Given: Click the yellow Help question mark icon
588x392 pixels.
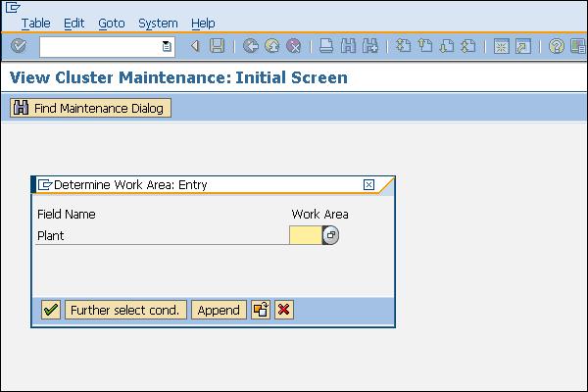Looking at the screenshot, I should [556, 46].
